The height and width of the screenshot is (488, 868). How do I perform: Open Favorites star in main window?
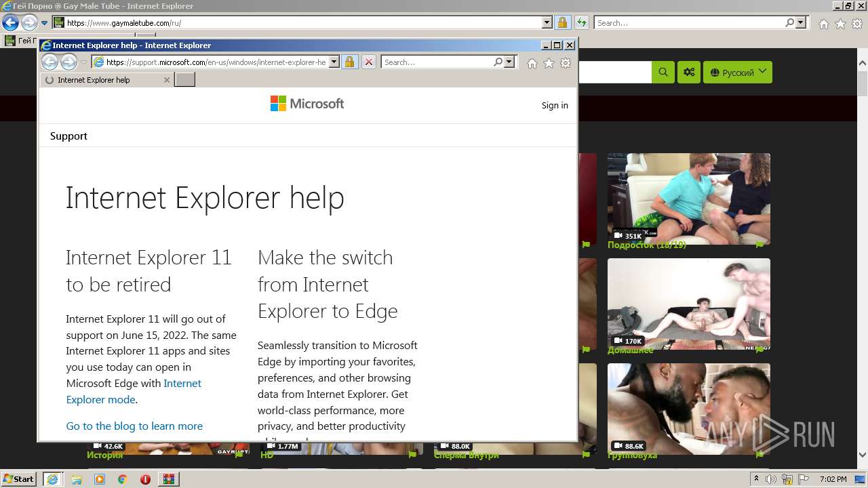tap(840, 24)
